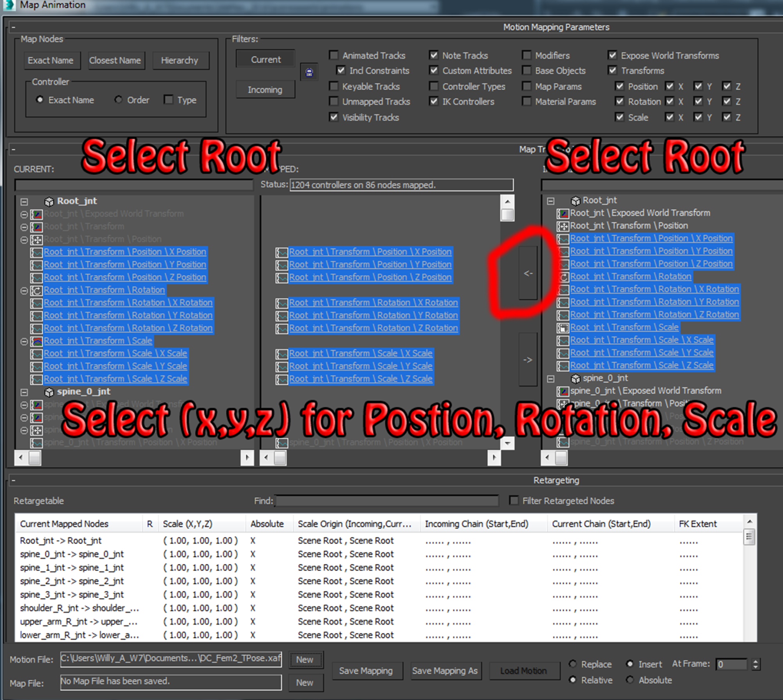Image resolution: width=783 pixels, height=700 pixels.
Task: Click the spine_0_jnt cube icon in Current list
Action: (49, 392)
